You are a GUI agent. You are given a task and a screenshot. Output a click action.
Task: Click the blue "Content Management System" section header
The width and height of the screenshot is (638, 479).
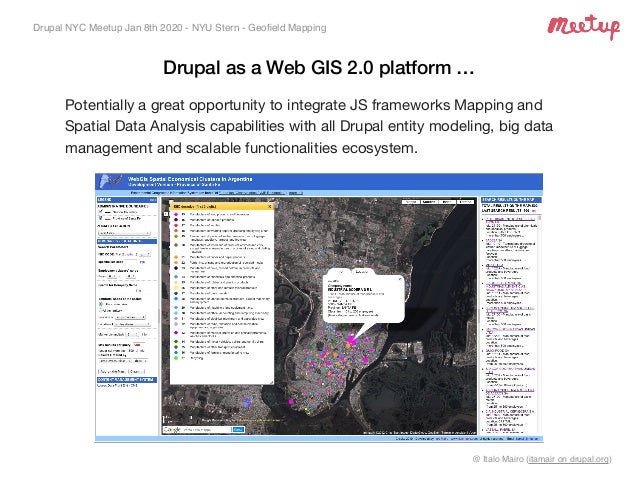pos(127,379)
